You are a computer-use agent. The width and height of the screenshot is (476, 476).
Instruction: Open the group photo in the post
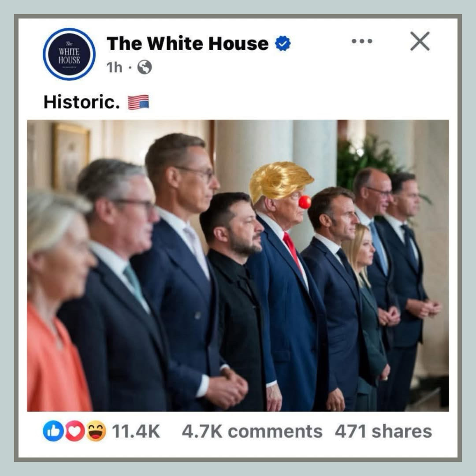point(238,266)
